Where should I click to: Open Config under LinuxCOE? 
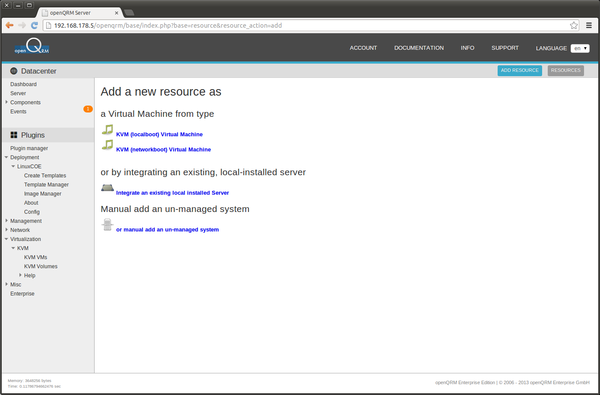(32, 212)
